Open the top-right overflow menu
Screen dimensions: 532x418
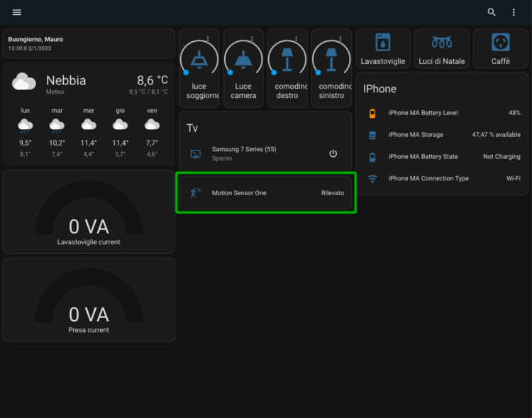514,13
